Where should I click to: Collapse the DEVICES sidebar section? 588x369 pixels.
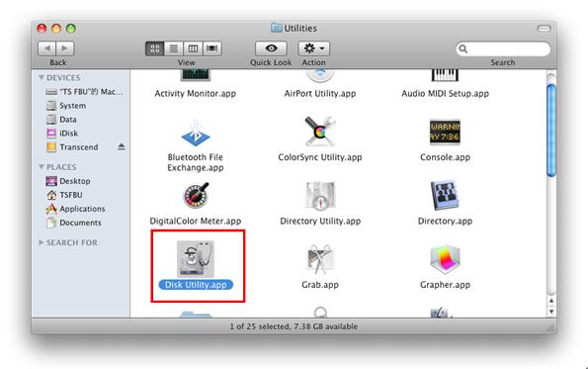click(42, 77)
